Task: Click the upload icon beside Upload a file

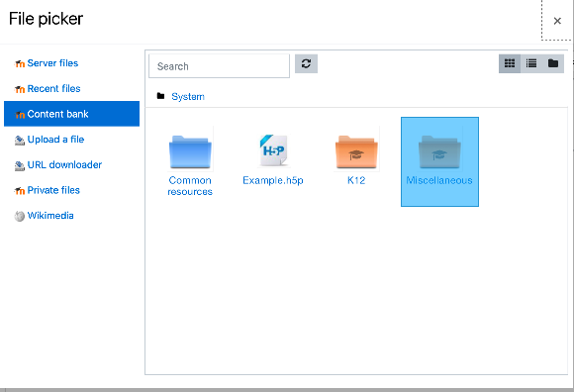Action: pos(20,141)
